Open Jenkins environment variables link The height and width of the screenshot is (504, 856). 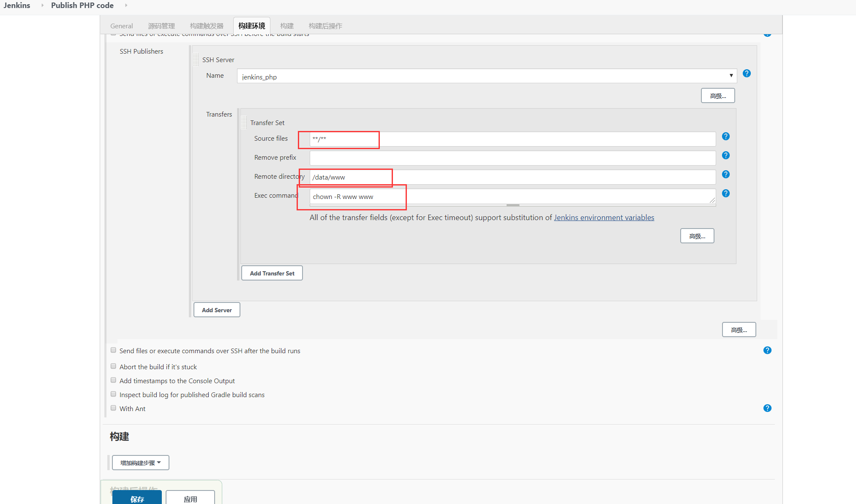pyautogui.click(x=604, y=218)
